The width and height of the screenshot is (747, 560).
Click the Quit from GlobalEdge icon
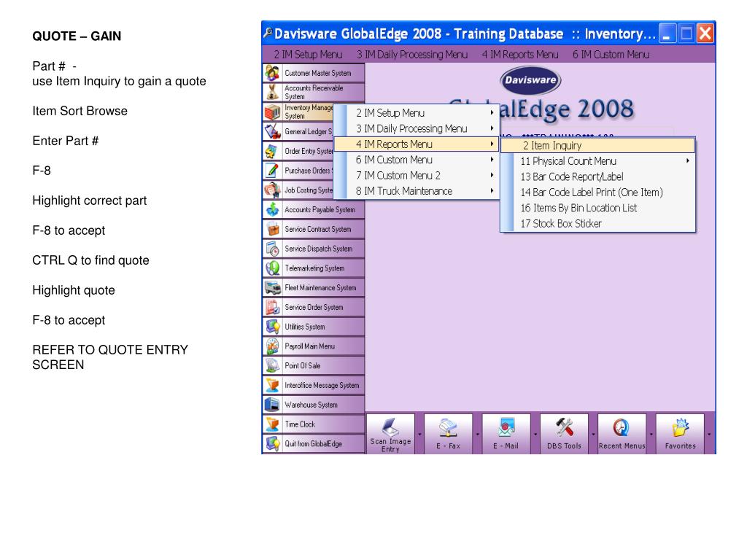272,444
